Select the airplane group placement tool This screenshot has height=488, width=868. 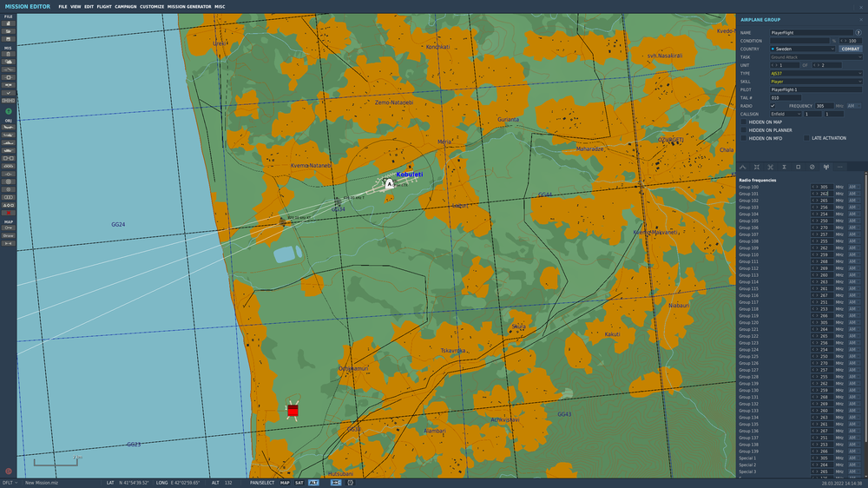point(9,128)
